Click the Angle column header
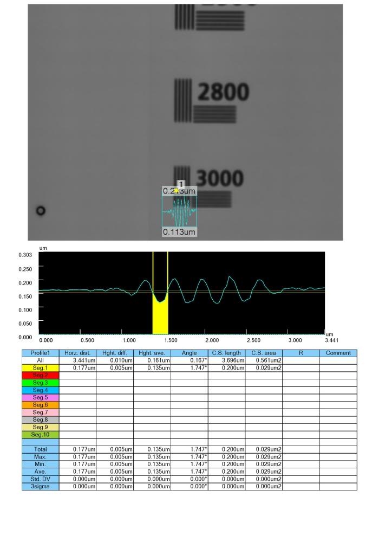 (190, 353)
